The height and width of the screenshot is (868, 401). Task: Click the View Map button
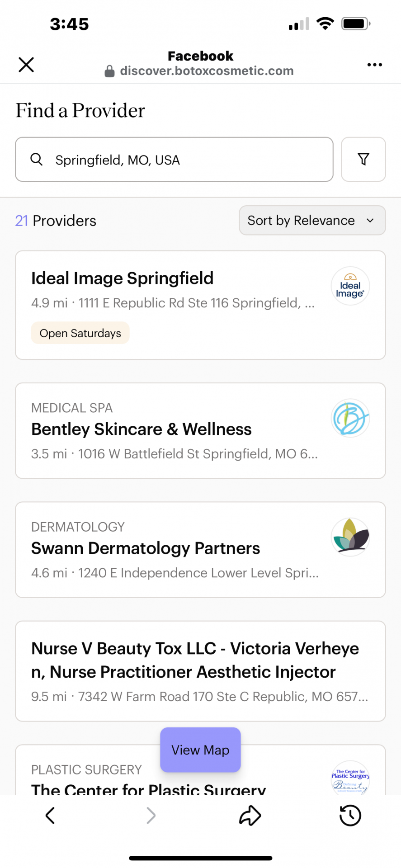click(x=200, y=750)
